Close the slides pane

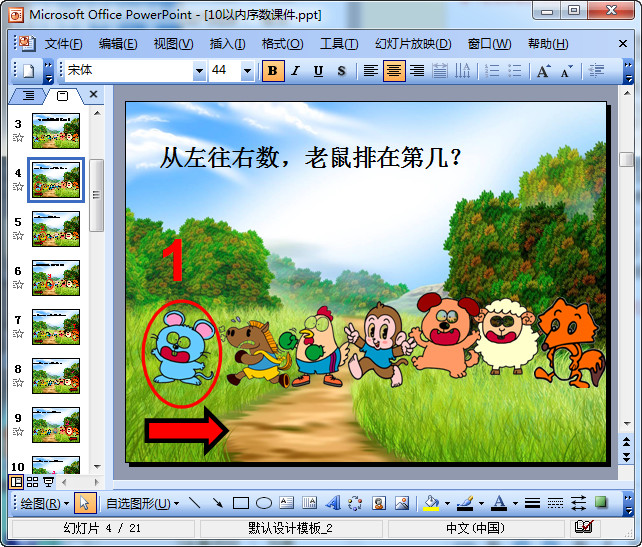pos(93,95)
